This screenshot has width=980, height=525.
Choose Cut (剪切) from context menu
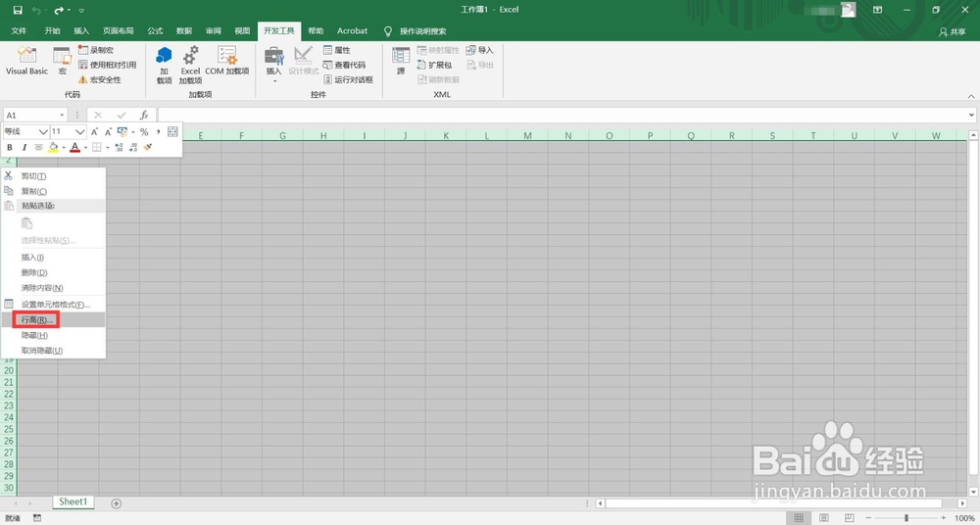click(x=53, y=176)
